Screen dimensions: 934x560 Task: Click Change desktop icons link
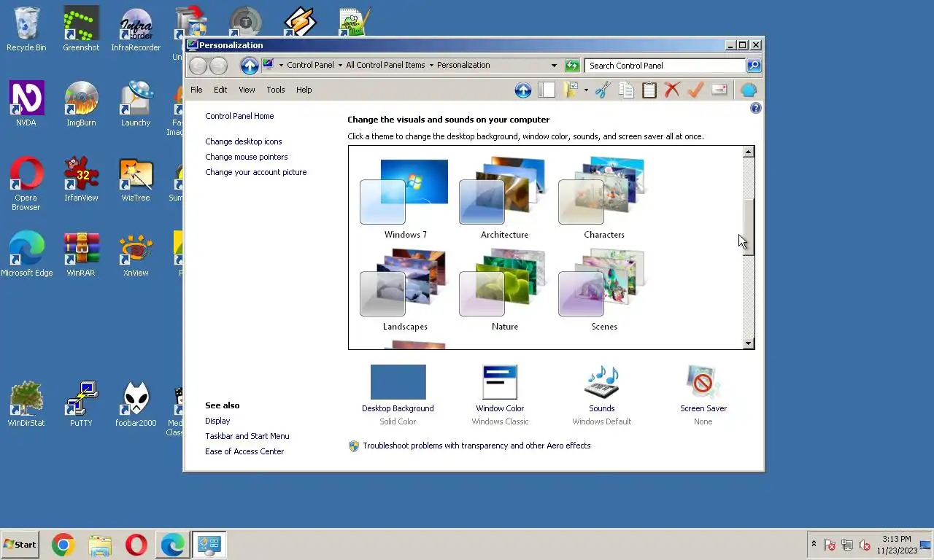point(243,141)
